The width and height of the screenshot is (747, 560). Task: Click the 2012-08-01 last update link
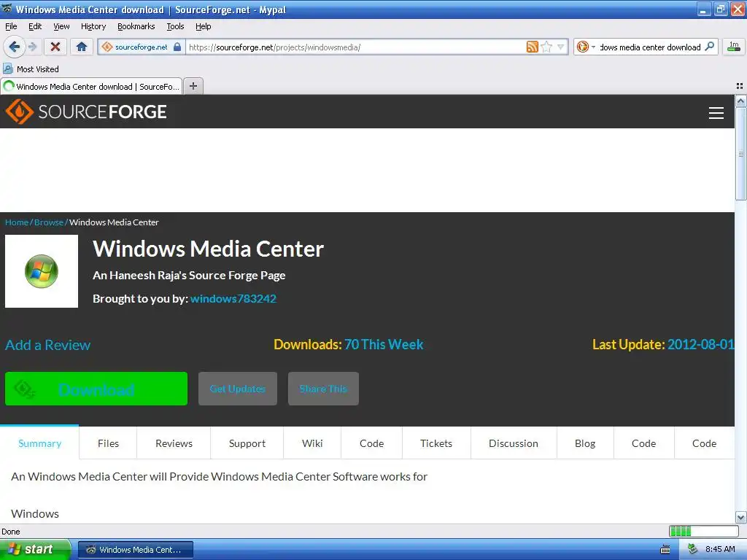(701, 344)
